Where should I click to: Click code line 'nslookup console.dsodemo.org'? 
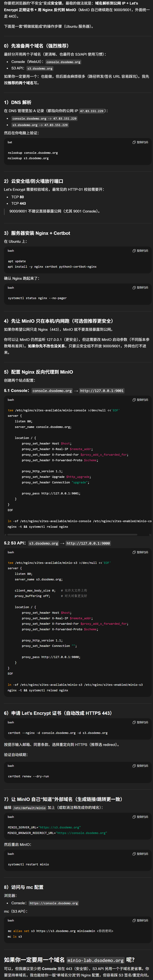pos(33,153)
